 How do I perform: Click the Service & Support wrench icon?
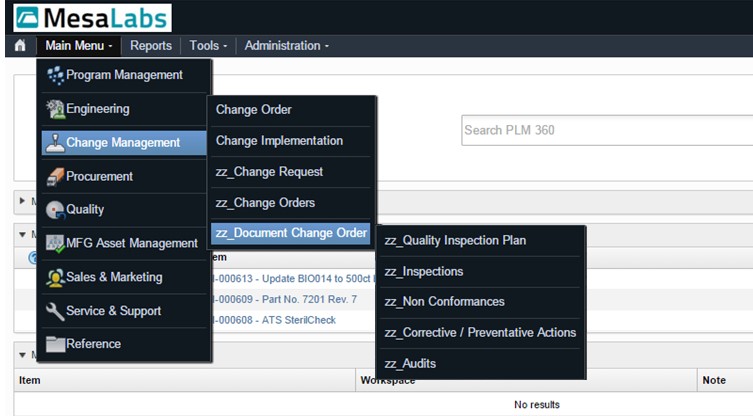(x=55, y=311)
